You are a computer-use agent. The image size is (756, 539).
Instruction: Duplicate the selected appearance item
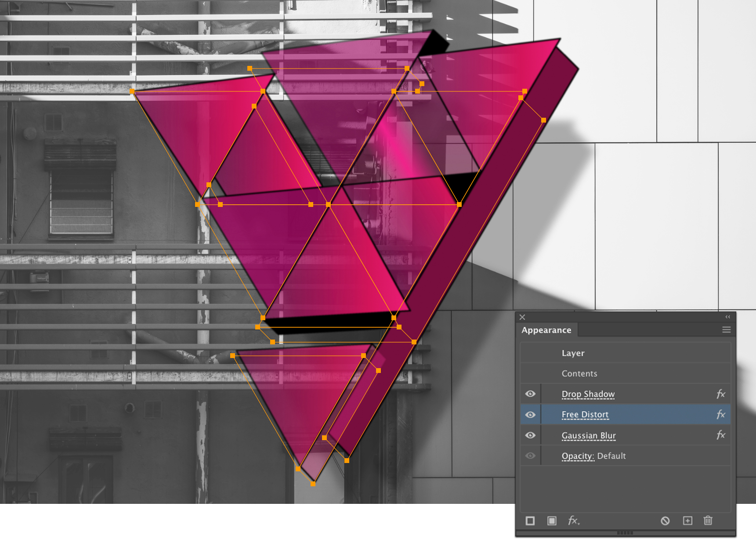tap(687, 521)
